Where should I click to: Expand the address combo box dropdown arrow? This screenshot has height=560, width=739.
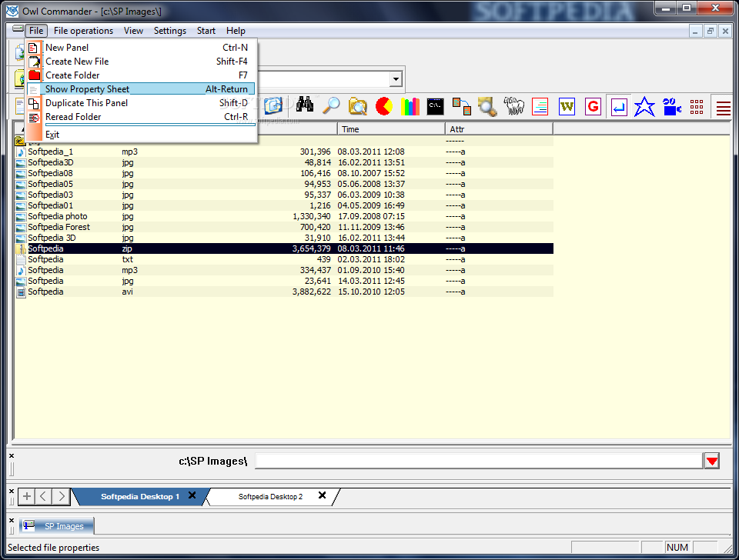click(x=396, y=79)
